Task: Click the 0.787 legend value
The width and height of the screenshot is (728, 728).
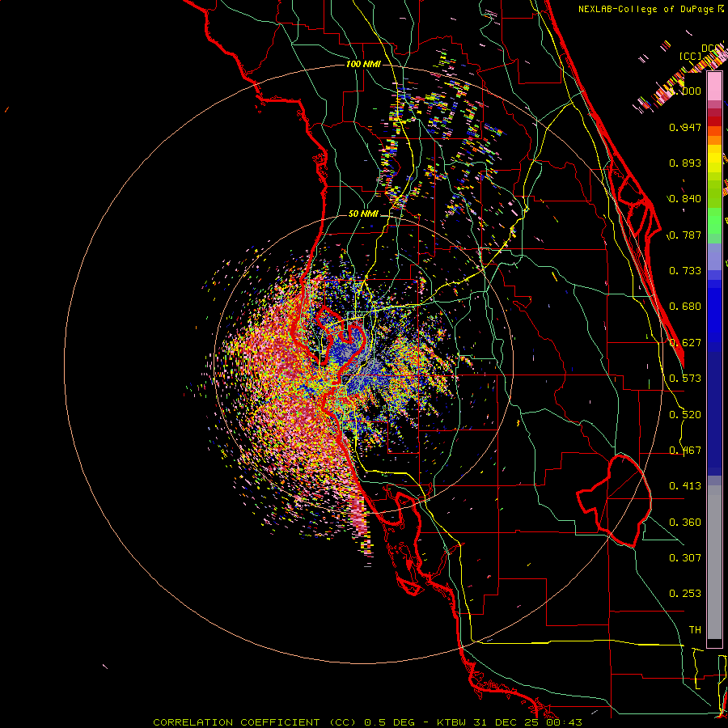Action: click(685, 235)
